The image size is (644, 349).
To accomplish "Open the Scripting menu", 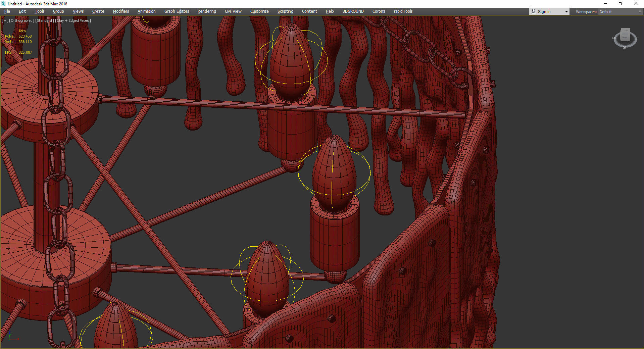I will pyautogui.click(x=285, y=11).
